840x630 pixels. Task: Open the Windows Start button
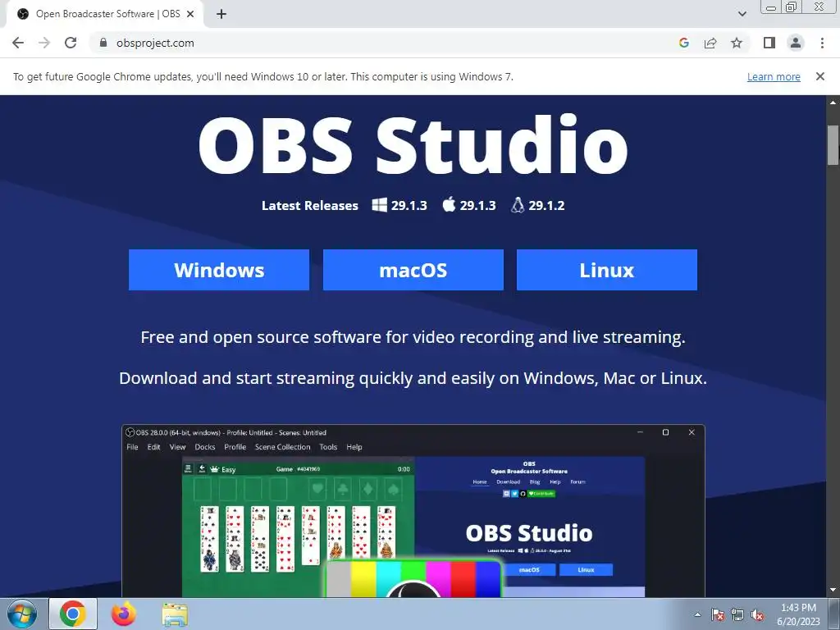(22, 614)
